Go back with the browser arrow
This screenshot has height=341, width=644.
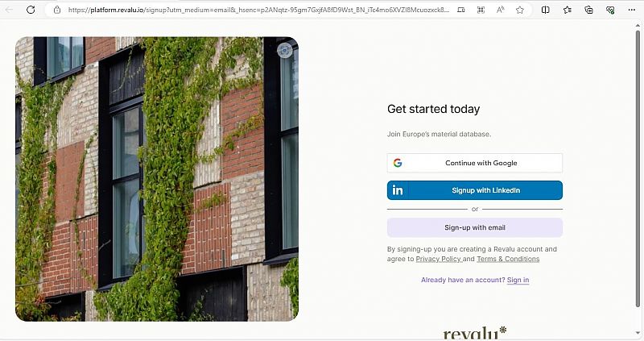[10, 10]
